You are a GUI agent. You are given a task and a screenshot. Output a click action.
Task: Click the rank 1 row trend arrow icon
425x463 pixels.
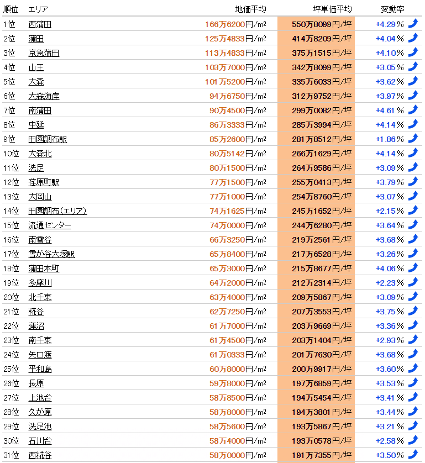(x=413, y=24)
